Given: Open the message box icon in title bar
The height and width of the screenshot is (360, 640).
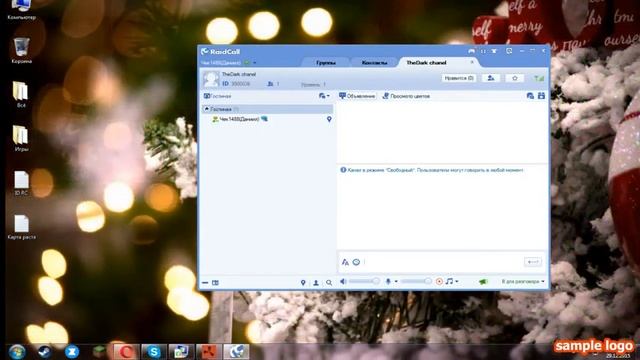Looking at the screenshot, I should pyautogui.click(x=509, y=51).
